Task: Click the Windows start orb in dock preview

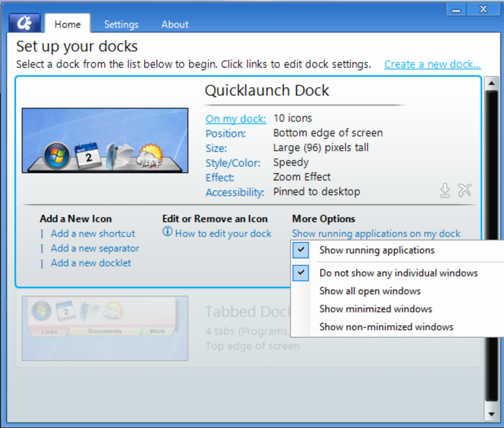Action: tap(57, 156)
